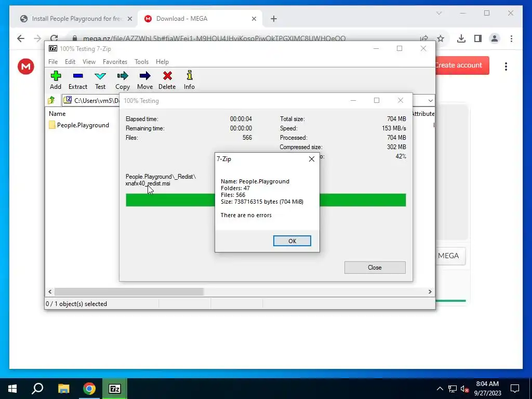The height and width of the screenshot is (399, 532).
Task: Open the File menu in 7-Zip
Action: tap(53, 62)
